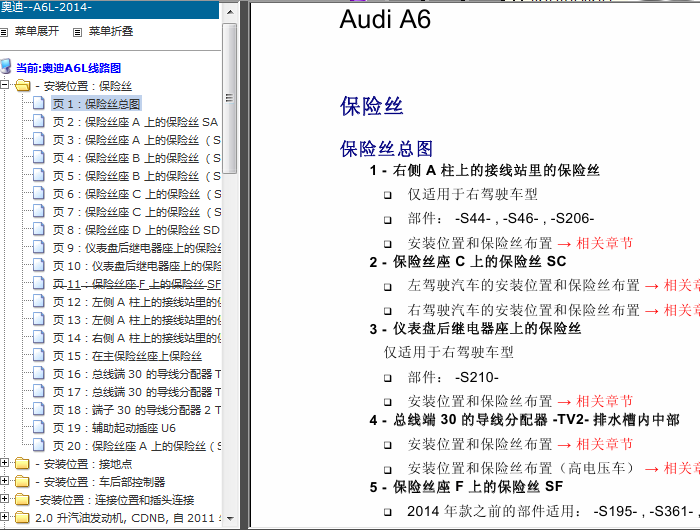Click page icon of 页 10 entry
700x530 pixels.
click(x=39, y=265)
